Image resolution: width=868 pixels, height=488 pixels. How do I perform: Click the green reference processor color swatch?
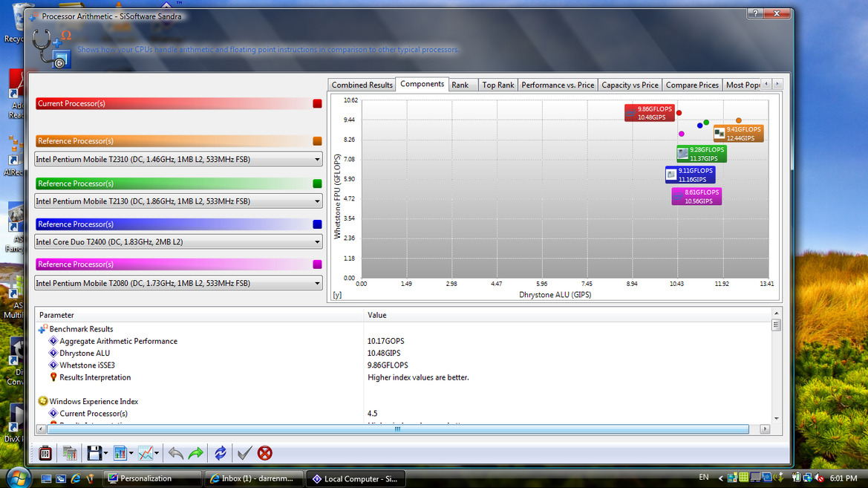317,183
